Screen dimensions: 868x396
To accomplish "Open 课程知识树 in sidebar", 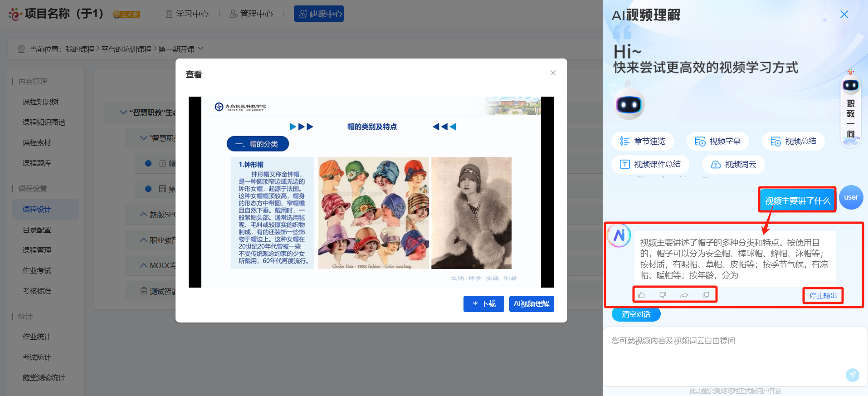I will [40, 102].
